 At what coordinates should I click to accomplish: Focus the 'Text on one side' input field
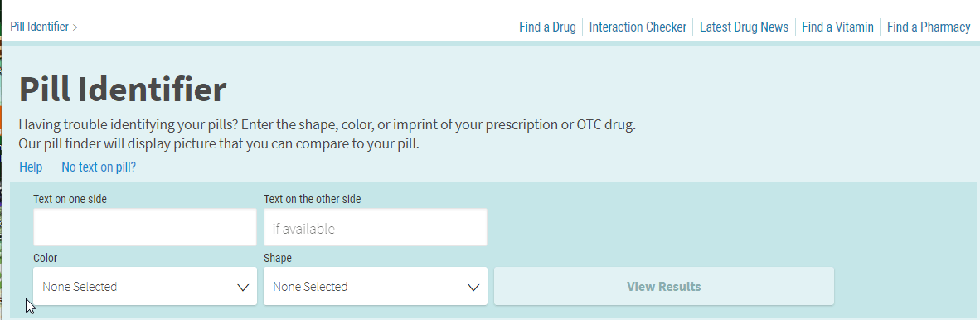[145, 227]
